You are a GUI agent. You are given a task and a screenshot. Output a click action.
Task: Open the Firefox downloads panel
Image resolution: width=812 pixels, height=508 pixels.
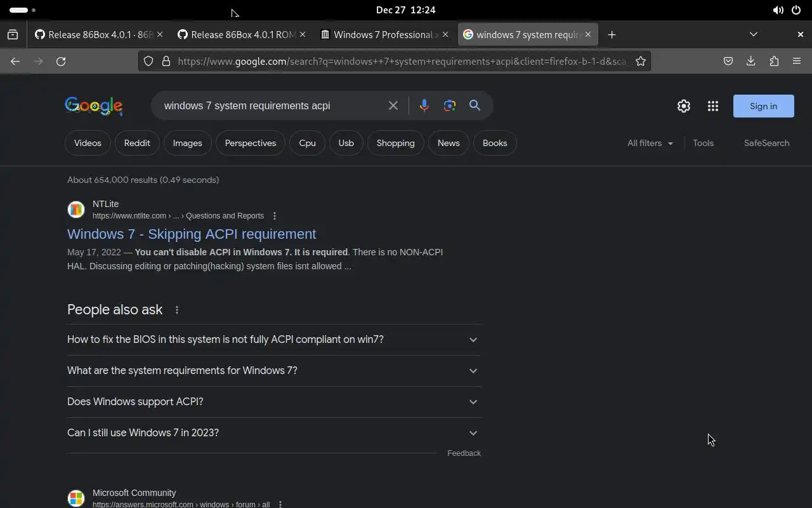click(x=751, y=61)
